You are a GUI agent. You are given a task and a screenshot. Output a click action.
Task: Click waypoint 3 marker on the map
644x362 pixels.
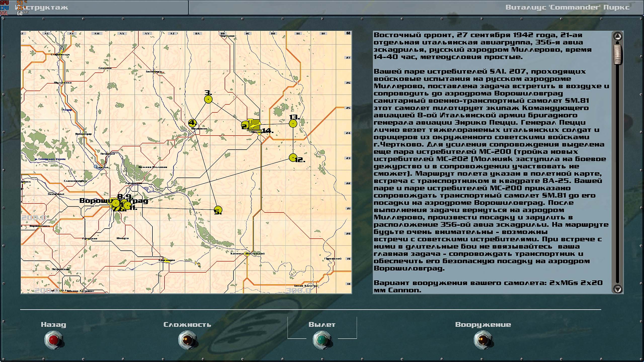click(208, 99)
